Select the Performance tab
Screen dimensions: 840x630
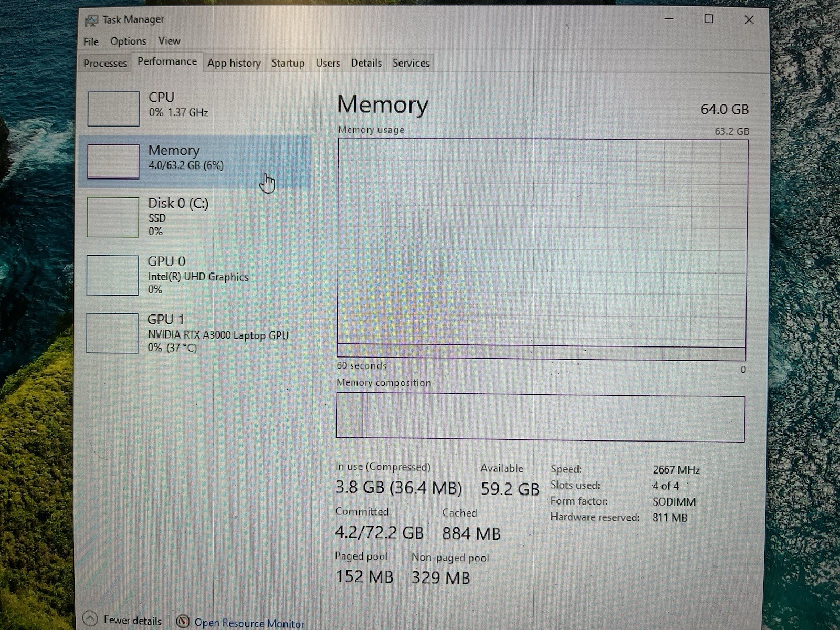[x=167, y=61]
